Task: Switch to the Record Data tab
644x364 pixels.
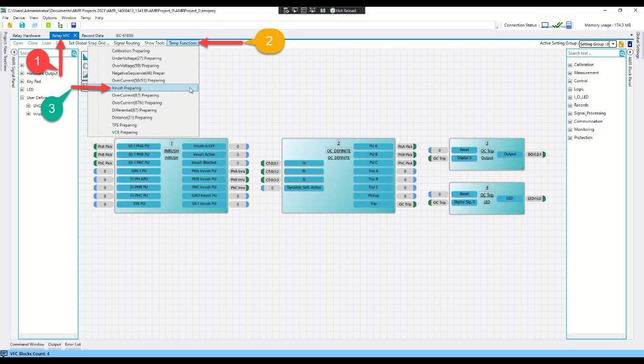Action: 92,36
